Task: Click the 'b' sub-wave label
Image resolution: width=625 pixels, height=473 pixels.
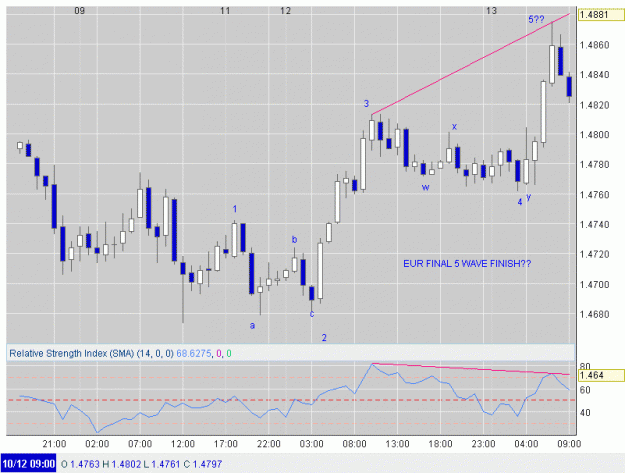Action: point(295,239)
